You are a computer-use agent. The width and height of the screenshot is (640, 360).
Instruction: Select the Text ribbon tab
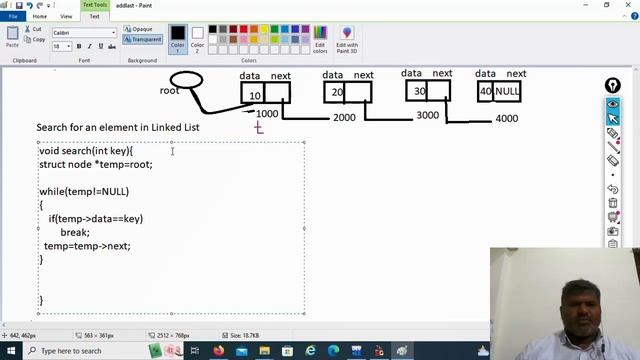click(x=94, y=16)
